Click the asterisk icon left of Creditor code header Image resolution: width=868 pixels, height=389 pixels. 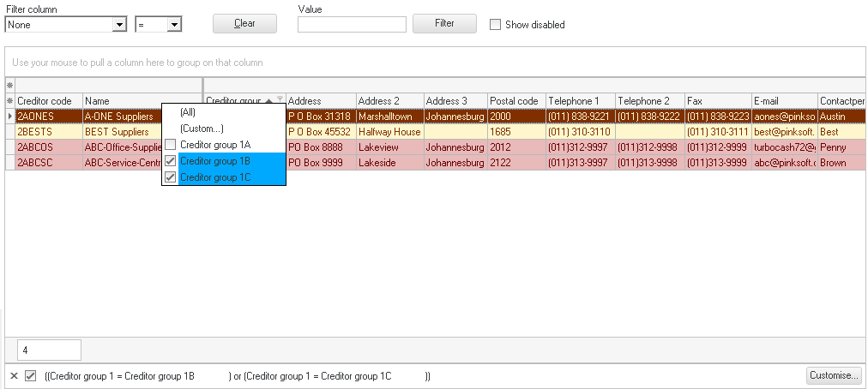click(10, 101)
